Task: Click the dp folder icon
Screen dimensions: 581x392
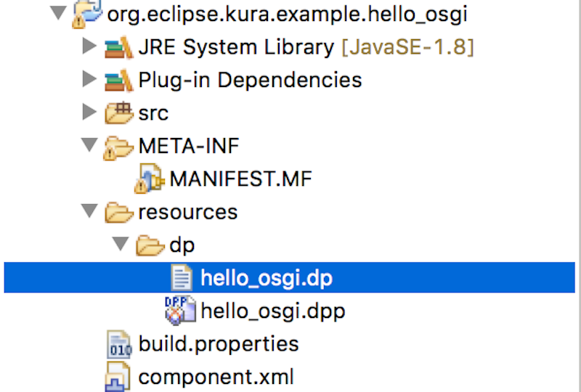Action: (150, 245)
